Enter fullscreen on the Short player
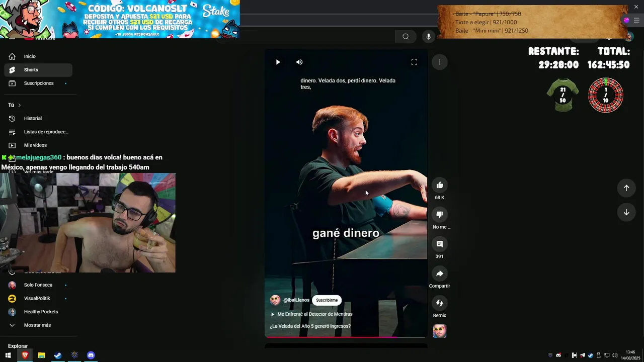The width and height of the screenshot is (644, 362). (x=414, y=62)
